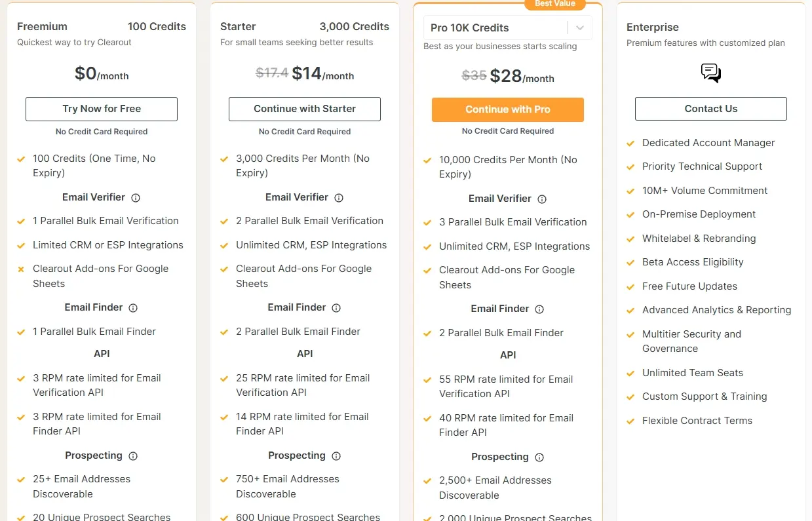Click the Freemium plan title
Screen dimensions: 812x521
[x=42, y=27]
